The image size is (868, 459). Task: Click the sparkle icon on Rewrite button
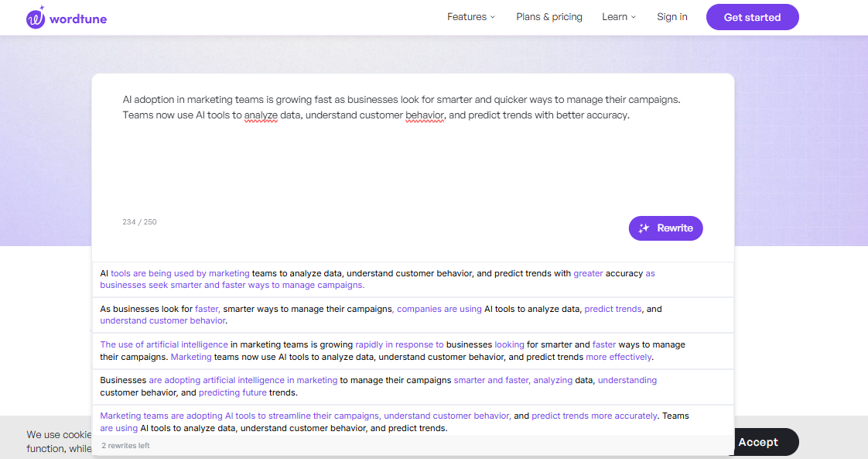click(644, 228)
